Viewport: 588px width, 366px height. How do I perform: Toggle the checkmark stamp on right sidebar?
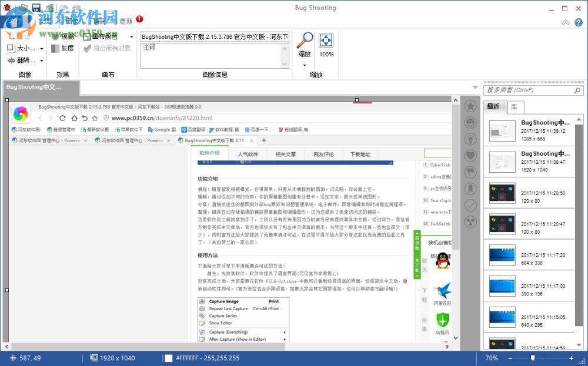(470, 204)
